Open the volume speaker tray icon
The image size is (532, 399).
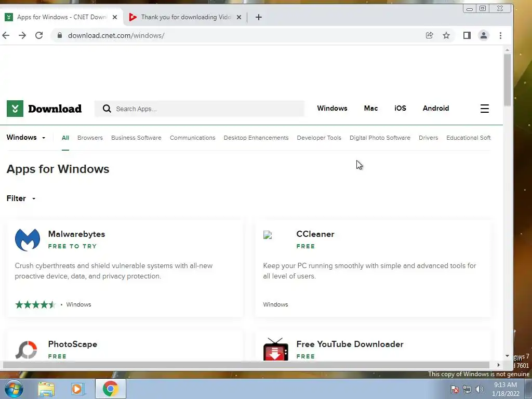479,390
